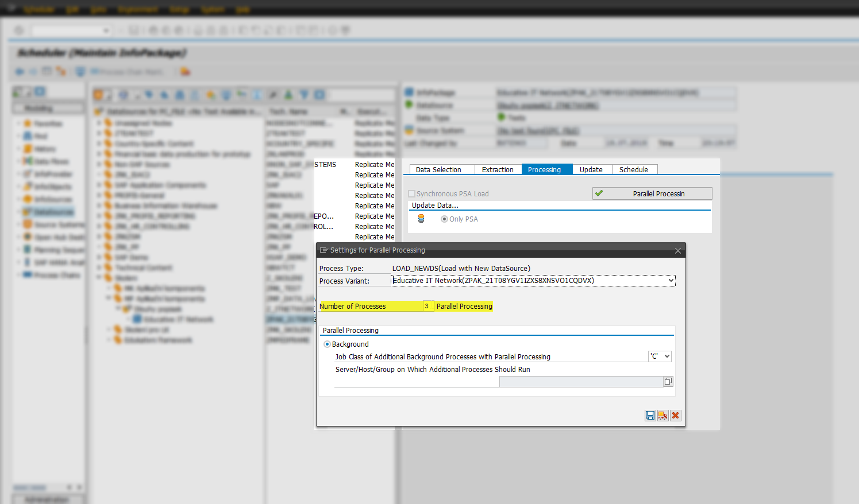
Task: Select the Background radio button
Action: [x=327, y=344]
